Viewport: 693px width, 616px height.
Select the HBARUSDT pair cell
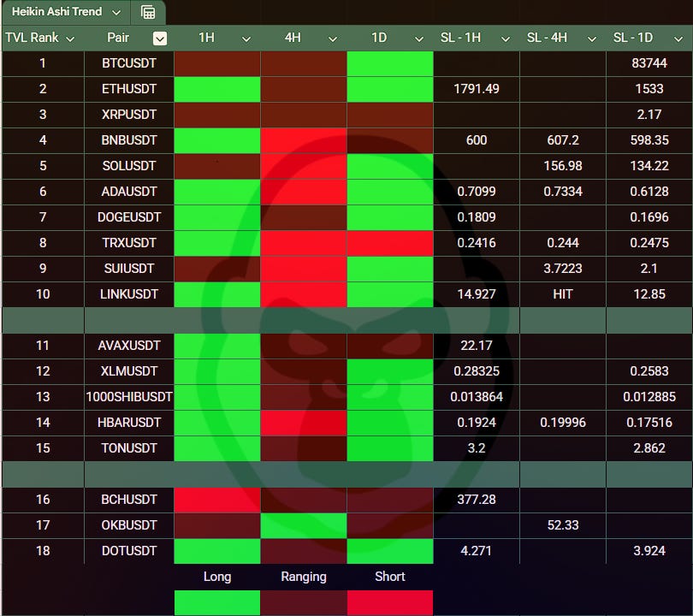click(x=129, y=423)
